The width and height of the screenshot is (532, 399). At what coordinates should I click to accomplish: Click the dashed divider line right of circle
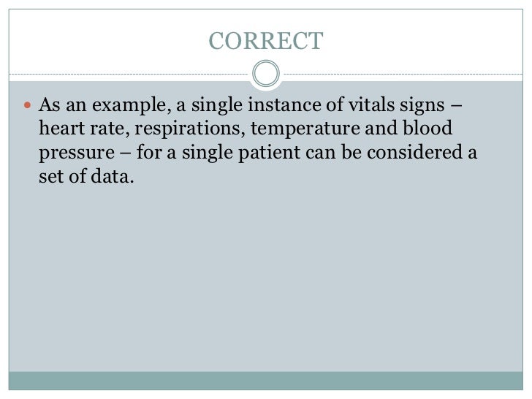403,74
